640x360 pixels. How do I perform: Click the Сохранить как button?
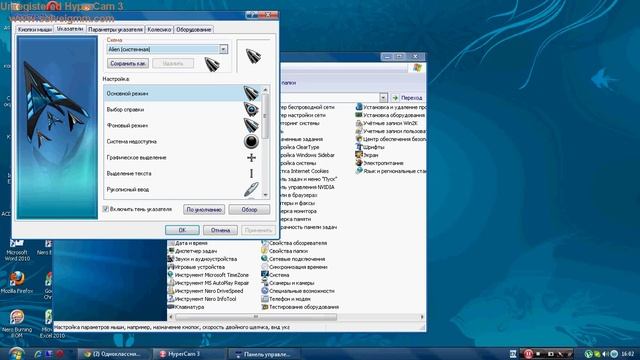pyautogui.click(x=128, y=63)
